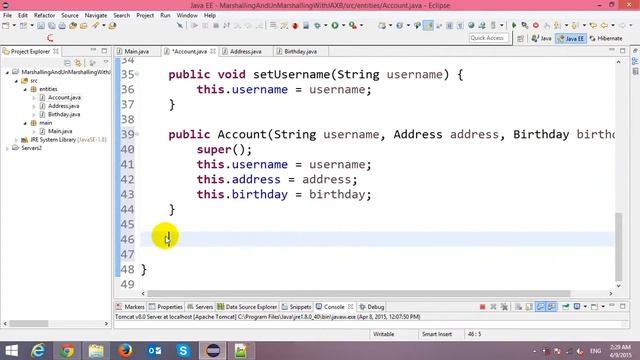The image size is (640, 360).
Task: Click the Start server green arrow icon
Action: pos(514,25)
